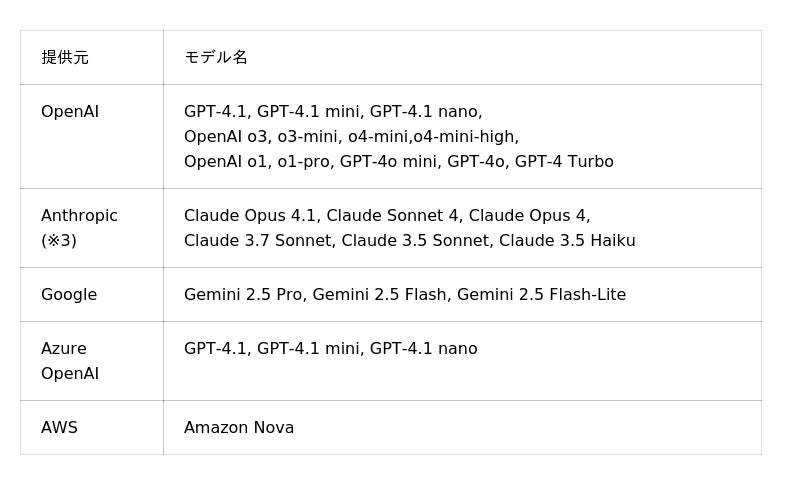The image size is (800, 485).
Task: Click the Claude Opus 4.1 model name
Action: point(250,216)
